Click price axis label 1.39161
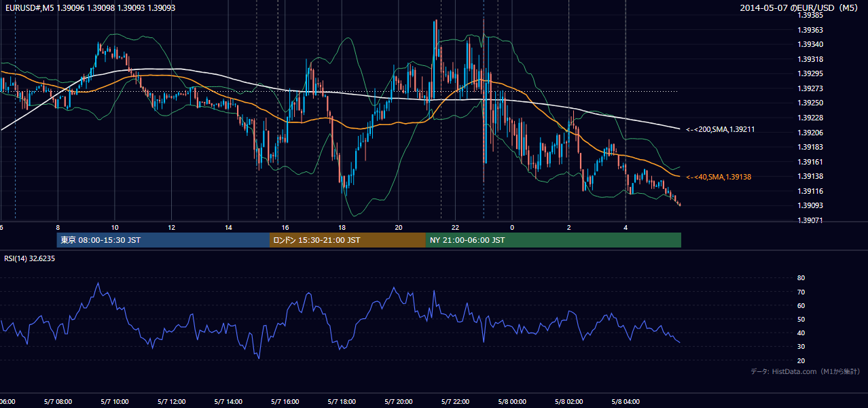Screen dimensions: 868x408 coord(812,162)
